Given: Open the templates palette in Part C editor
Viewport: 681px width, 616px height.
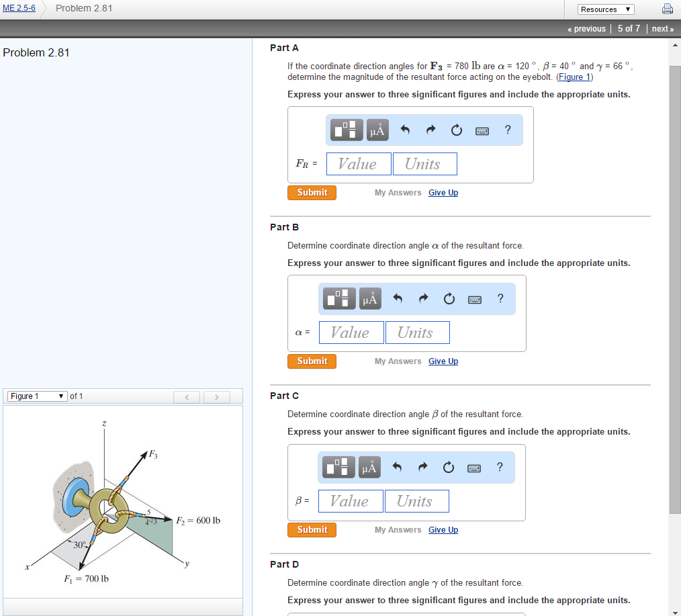Looking at the screenshot, I should 338,467.
